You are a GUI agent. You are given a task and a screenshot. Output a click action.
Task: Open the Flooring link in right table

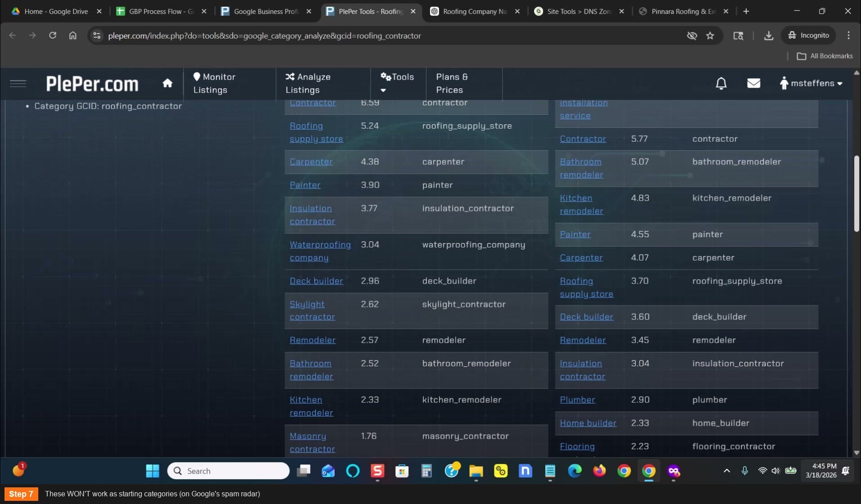click(x=577, y=446)
